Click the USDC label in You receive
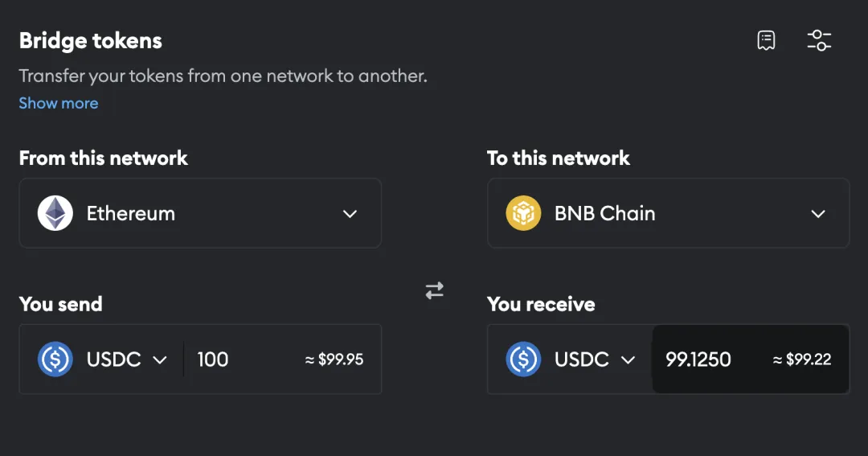868x456 pixels. [x=582, y=359]
